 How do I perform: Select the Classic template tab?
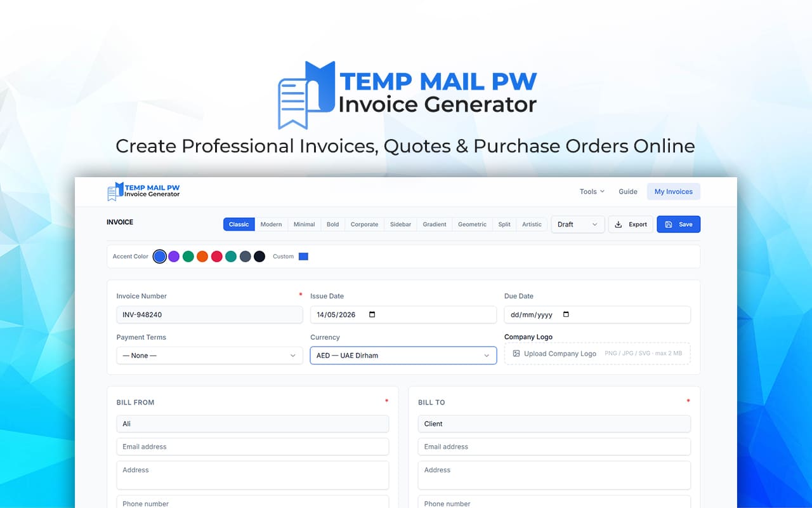(x=239, y=224)
